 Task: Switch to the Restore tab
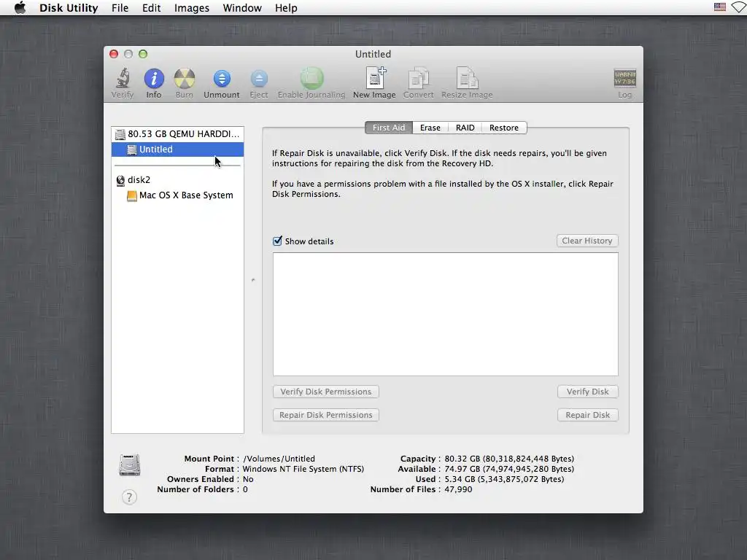coord(504,128)
